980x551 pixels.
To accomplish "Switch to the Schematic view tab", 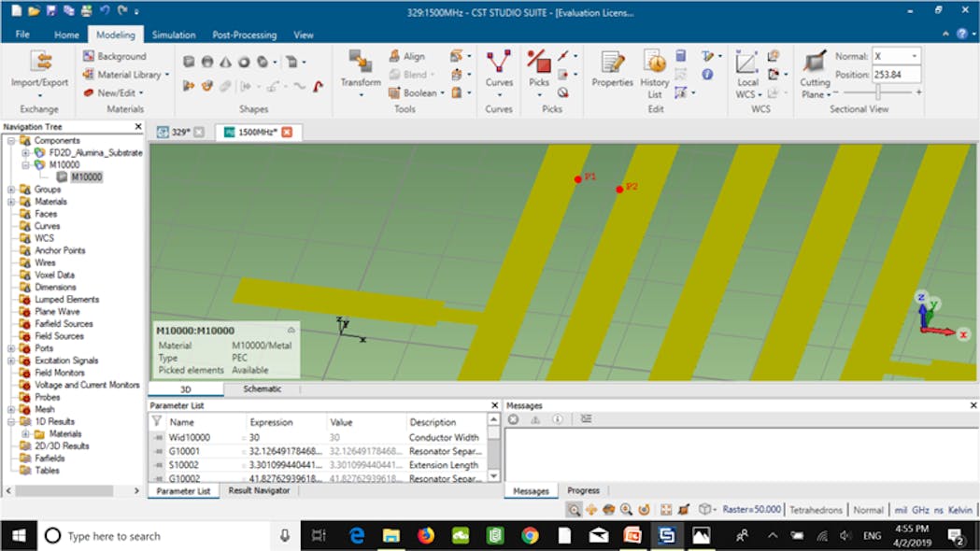I will [x=262, y=389].
